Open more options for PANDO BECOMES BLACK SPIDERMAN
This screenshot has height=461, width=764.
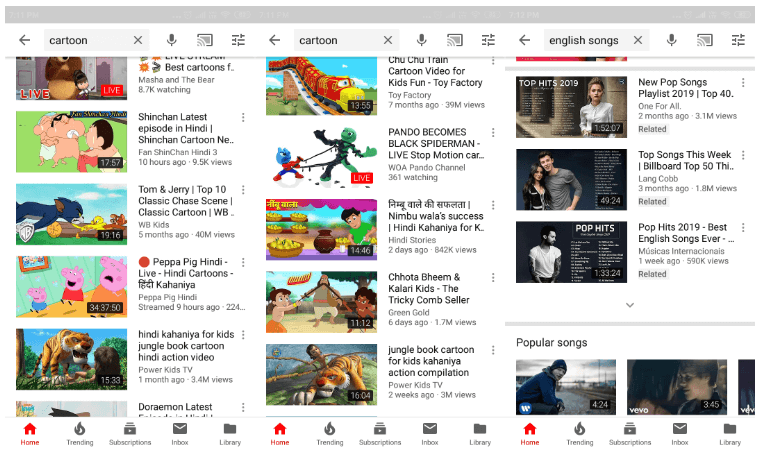[x=493, y=133]
